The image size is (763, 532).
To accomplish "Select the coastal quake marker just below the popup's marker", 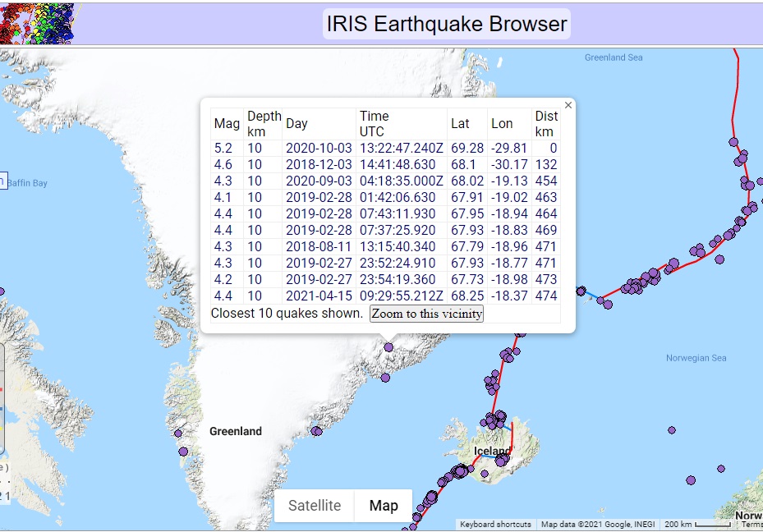I will coord(385,378).
